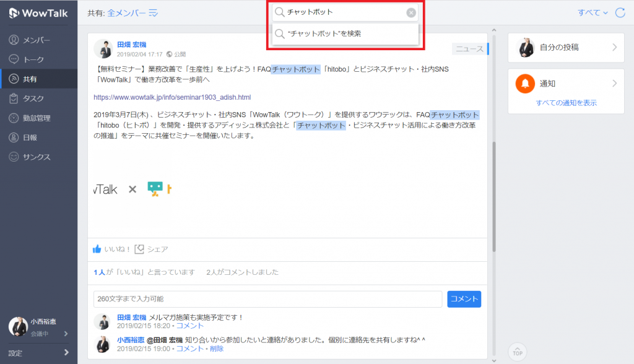Screen dimensions: 634x364
Task: Click the WowTalk logo
Action: [38, 13]
